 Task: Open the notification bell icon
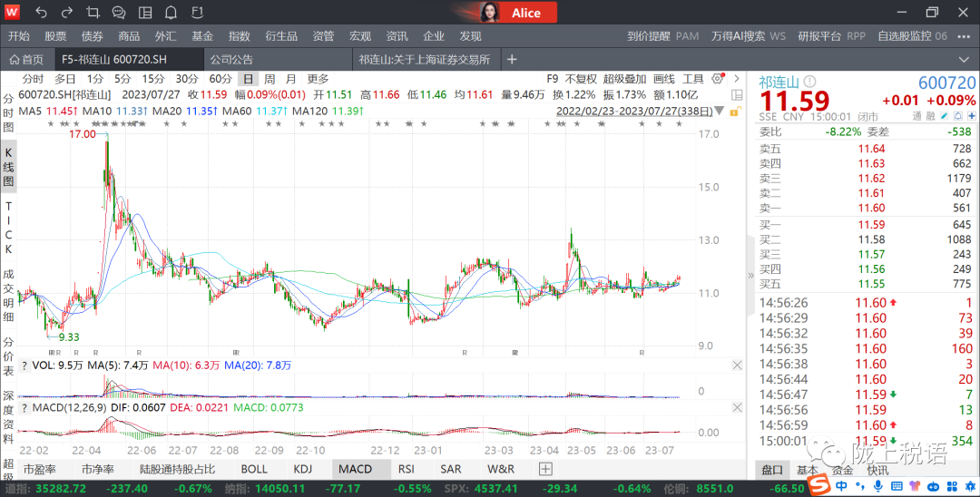pyautogui.click(x=171, y=13)
